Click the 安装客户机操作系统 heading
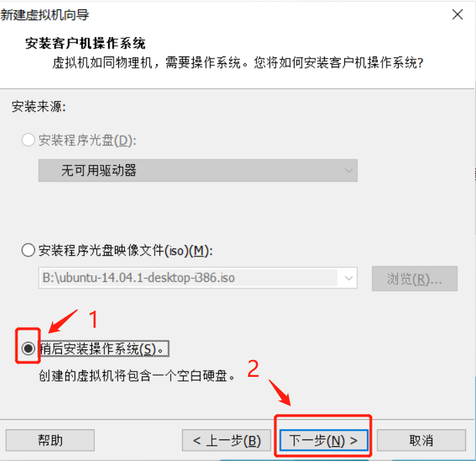The height and width of the screenshot is (461, 476). click(85, 43)
